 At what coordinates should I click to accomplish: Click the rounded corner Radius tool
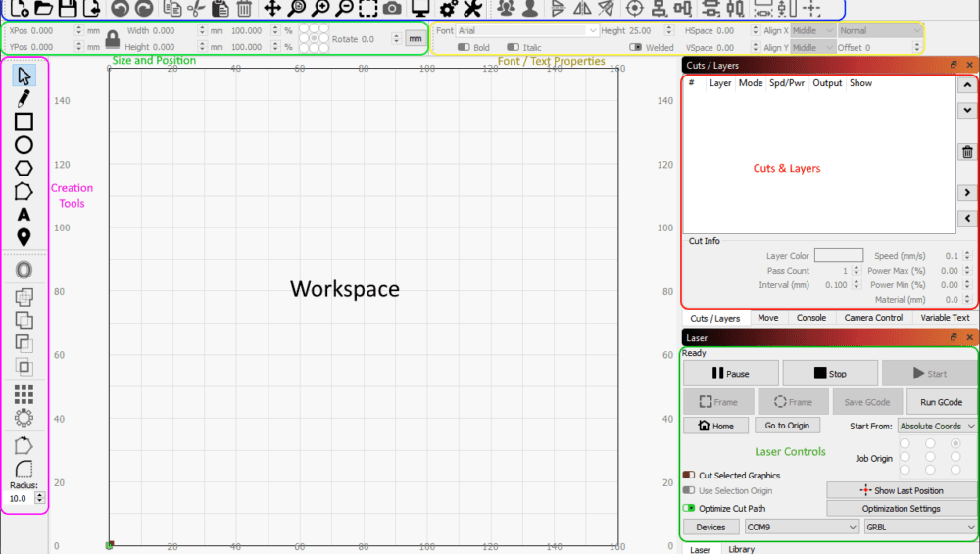(24, 469)
